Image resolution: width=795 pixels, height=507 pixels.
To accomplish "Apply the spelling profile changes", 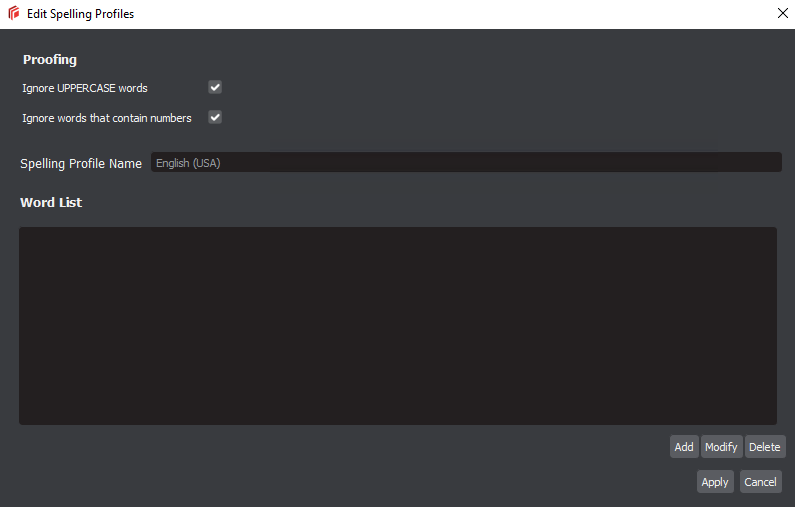I will click(x=715, y=482).
